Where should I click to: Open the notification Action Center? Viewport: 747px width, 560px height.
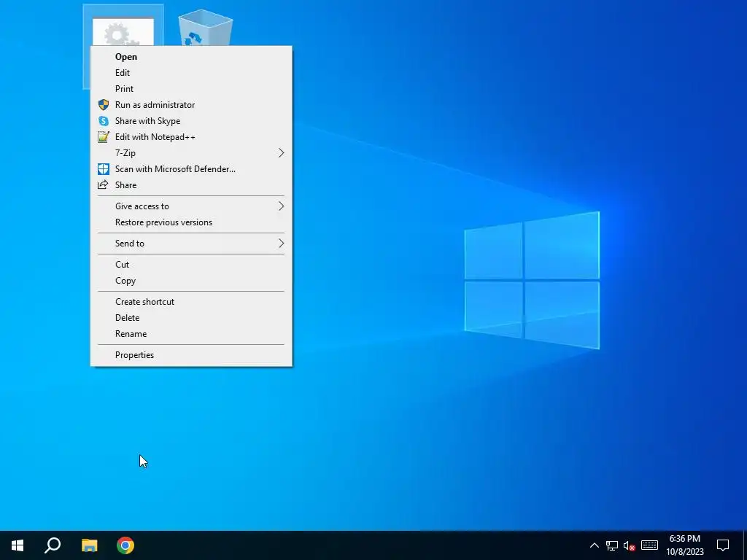pos(723,545)
